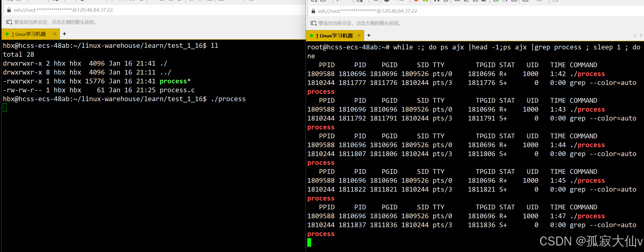Click the first 'pts/0' TTY value

[x=442, y=74]
